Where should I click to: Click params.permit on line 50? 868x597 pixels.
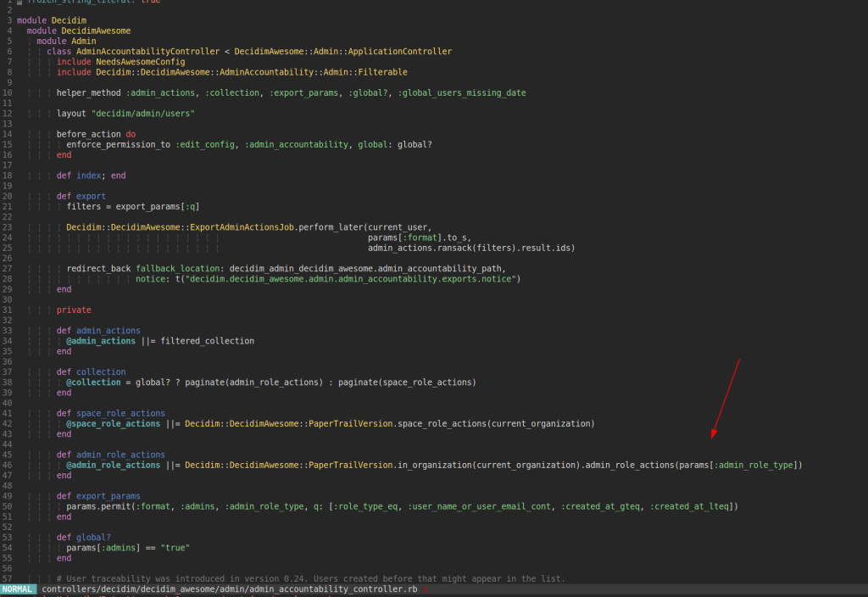(x=98, y=507)
